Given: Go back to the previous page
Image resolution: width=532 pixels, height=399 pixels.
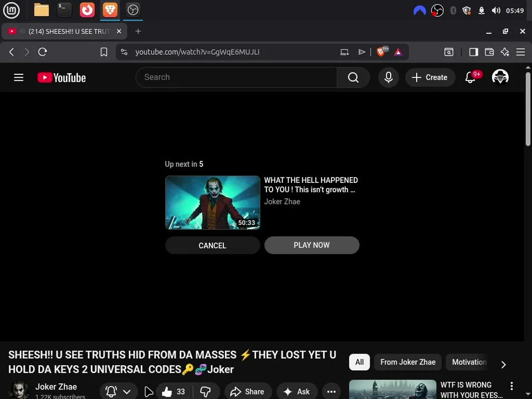Looking at the screenshot, I should 12,52.
